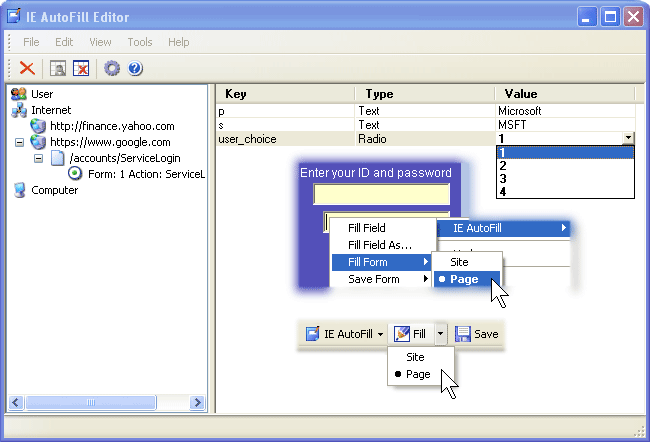Screen dimensions: 650x442
Task: Click the delete table toolbar icon
Action: 81,68
